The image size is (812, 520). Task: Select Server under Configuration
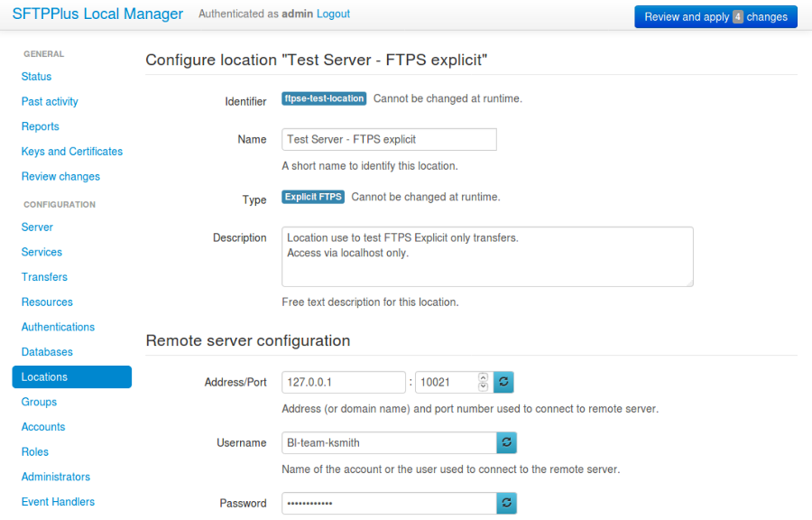point(37,227)
